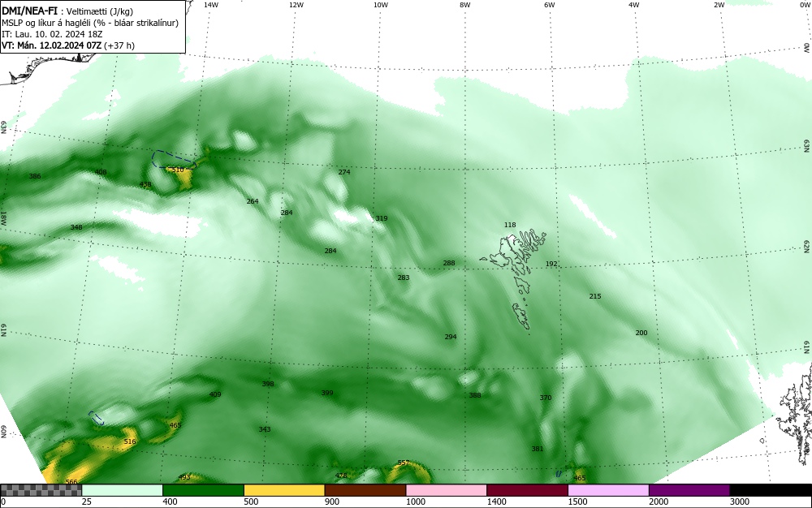Click the map value 215
Screen dimensions: 812x508
click(x=595, y=296)
